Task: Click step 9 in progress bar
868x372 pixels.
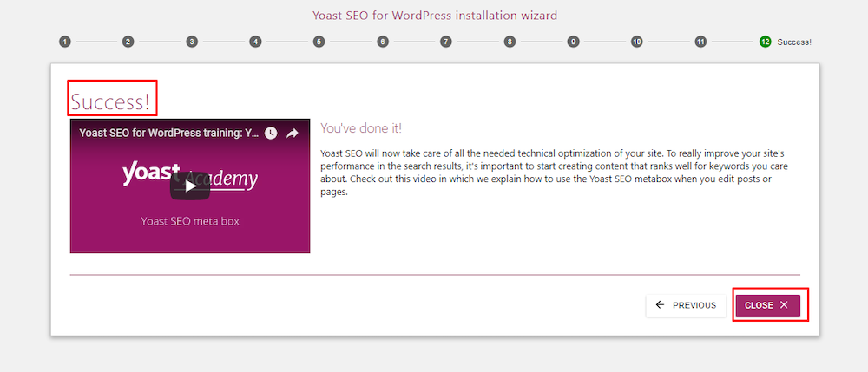Action: pos(573,42)
